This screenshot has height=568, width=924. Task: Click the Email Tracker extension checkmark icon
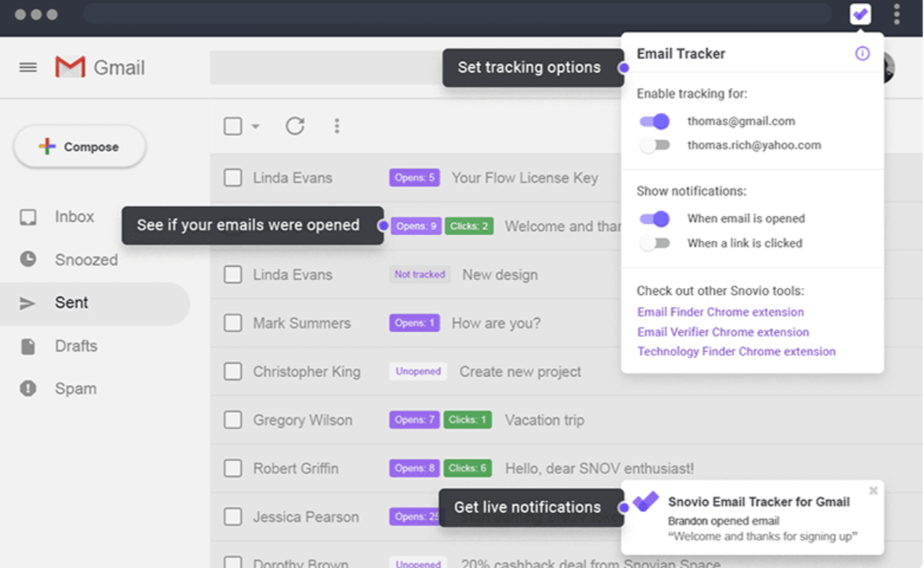pos(860,14)
